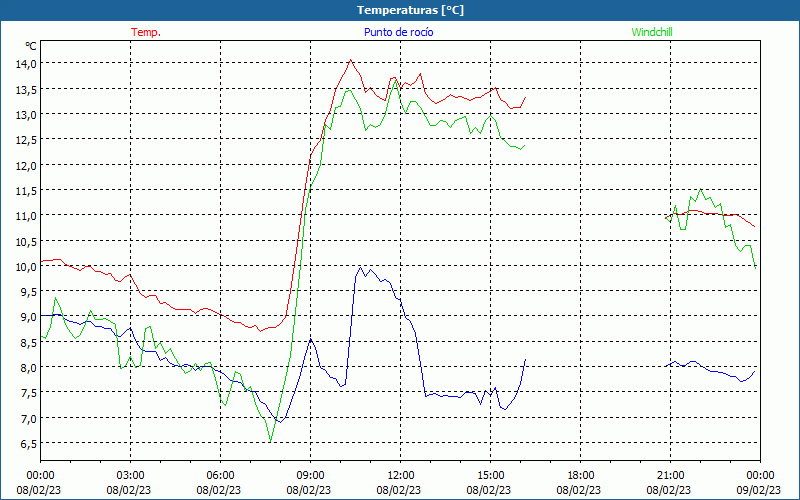
Task: Click the 9,5 y-axis value
Action: point(28,292)
